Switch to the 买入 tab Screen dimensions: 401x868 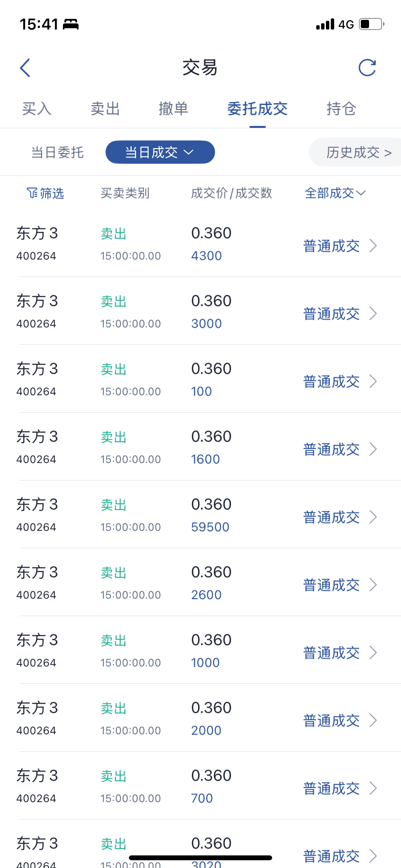point(37,108)
